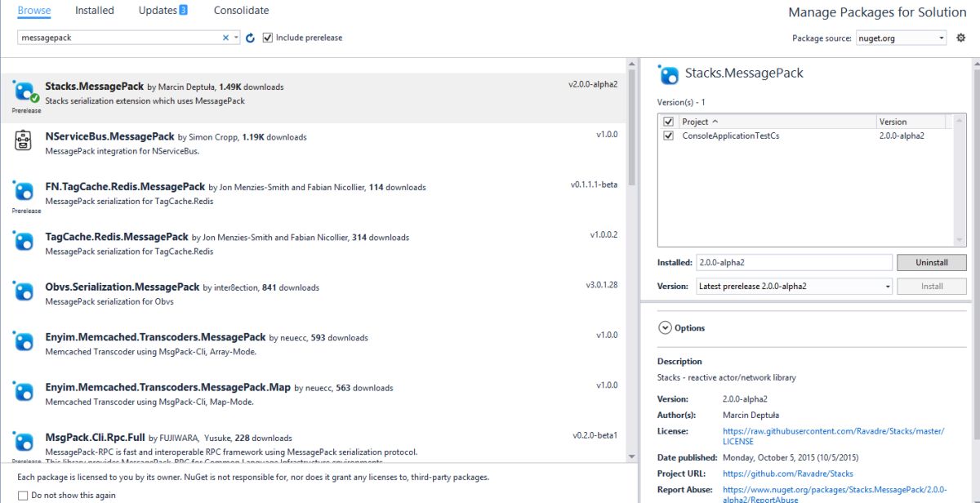The image size is (980, 503).
Task: Click the v3.0.1.28 version label
Action: click(602, 285)
